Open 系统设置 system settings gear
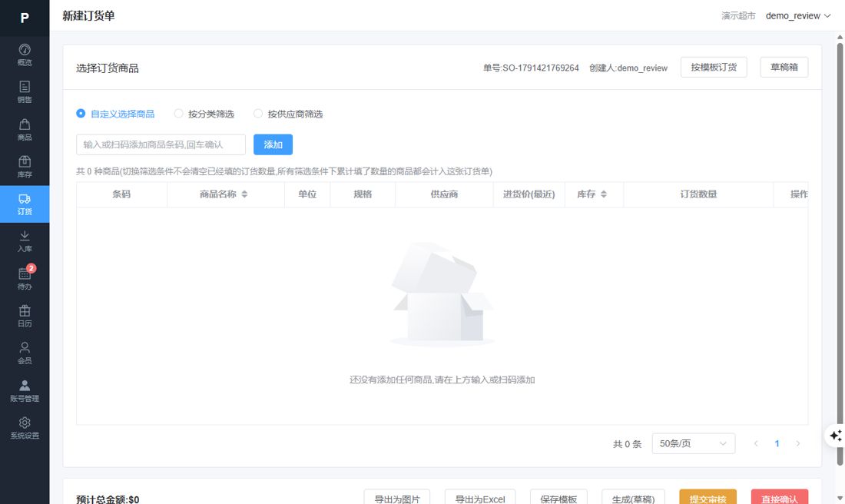 [x=25, y=428]
